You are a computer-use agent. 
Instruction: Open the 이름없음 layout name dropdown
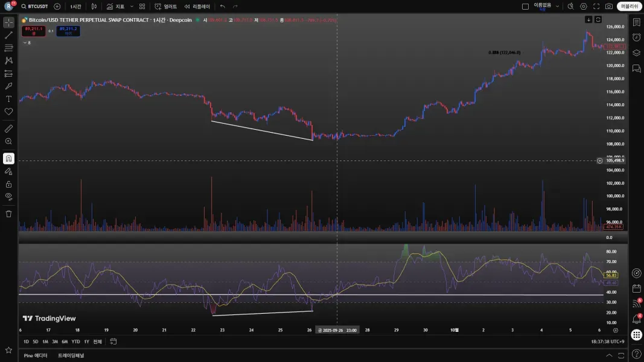(557, 7)
